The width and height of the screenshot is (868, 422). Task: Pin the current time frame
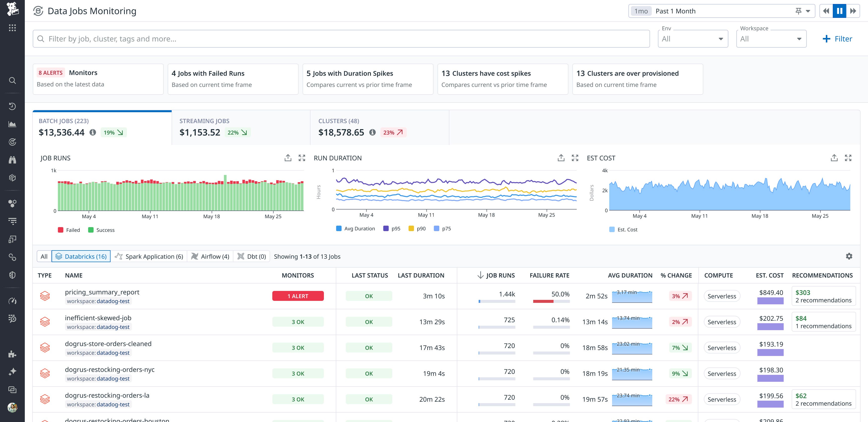click(798, 11)
